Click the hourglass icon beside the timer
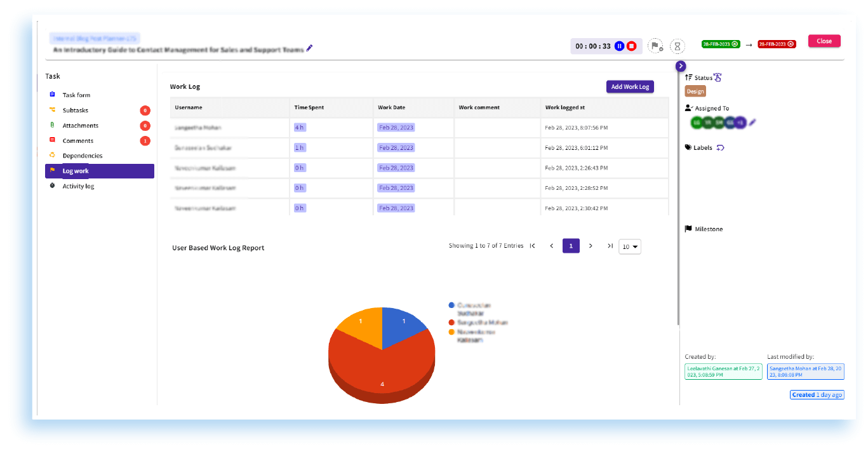 677,46
